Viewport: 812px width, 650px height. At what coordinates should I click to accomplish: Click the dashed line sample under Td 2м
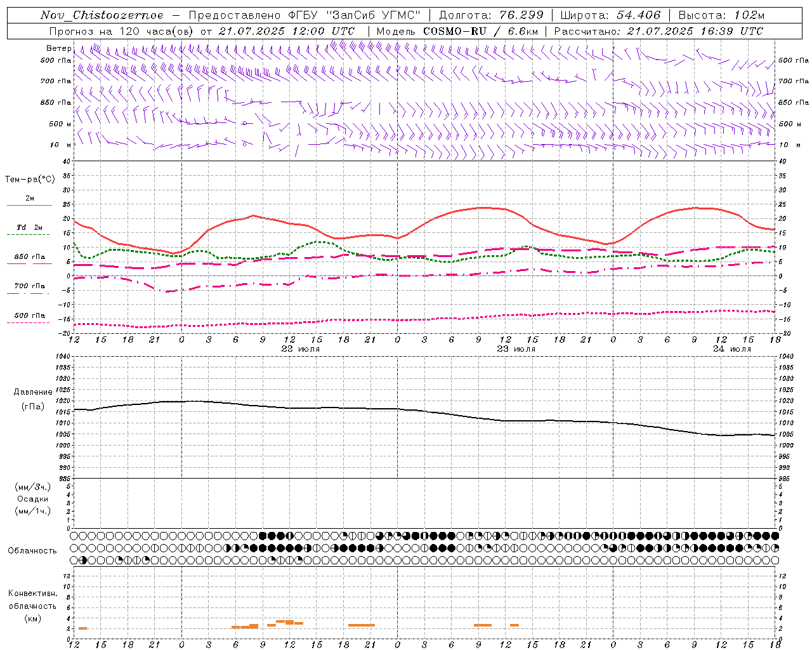pyautogui.click(x=29, y=235)
